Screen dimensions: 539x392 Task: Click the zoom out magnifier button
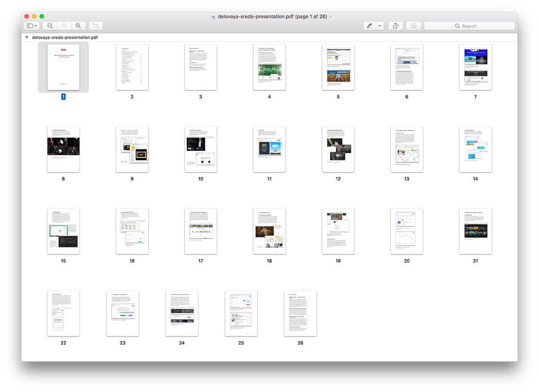pos(50,26)
